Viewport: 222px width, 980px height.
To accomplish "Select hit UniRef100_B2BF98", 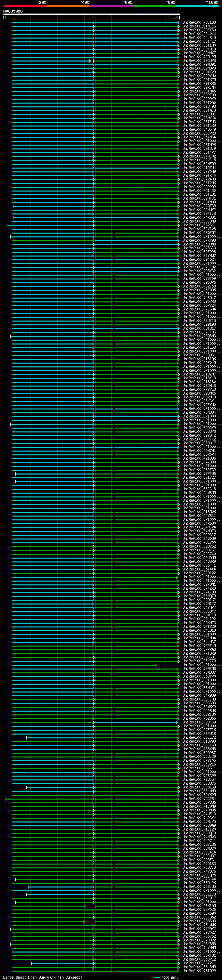I will pyautogui.click(x=199, y=106).
